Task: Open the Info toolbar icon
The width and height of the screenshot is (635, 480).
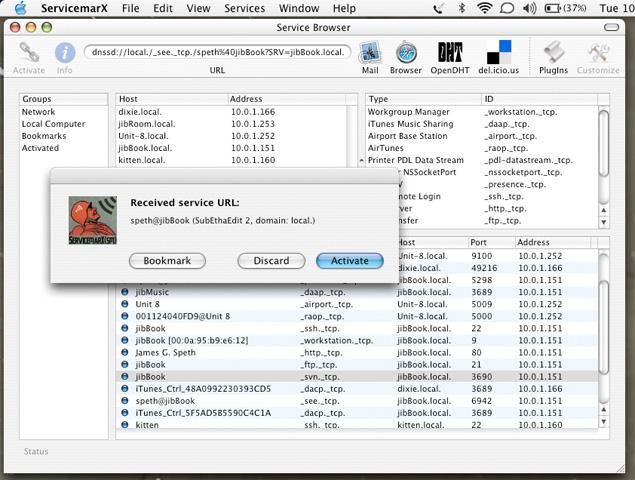Action: coord(65,53)
